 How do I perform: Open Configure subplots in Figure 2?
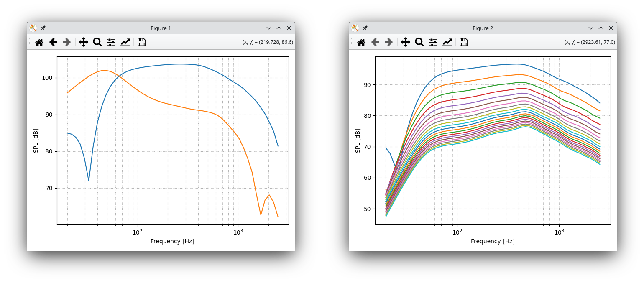(x=433, y=42)
